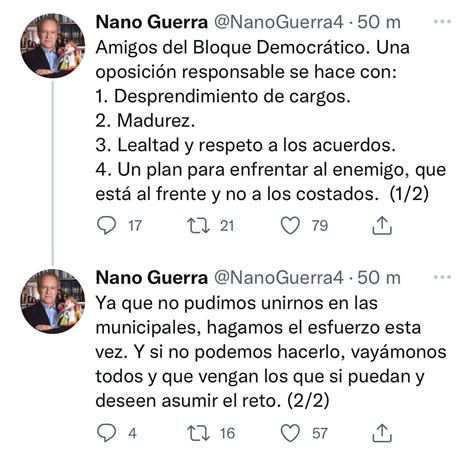Open the second tweet text about municipales

pyautogui.click(x=271, y=352)
